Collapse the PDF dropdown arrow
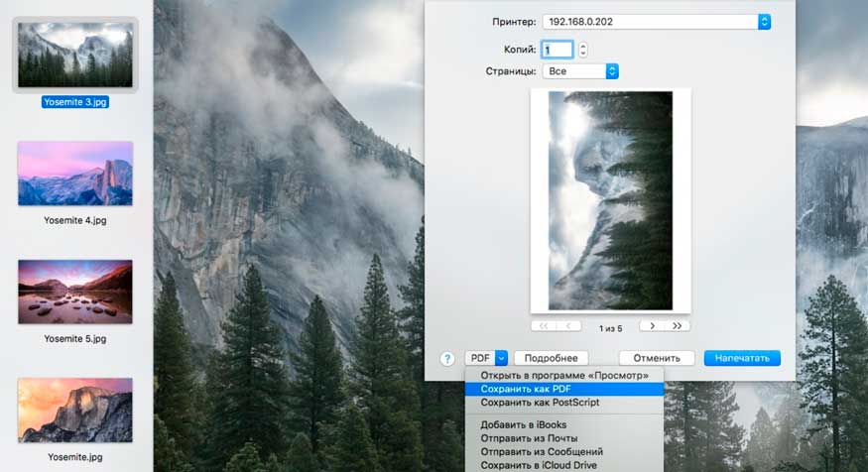Viewport: 868px width, 472px height. [x=501, y=358]
